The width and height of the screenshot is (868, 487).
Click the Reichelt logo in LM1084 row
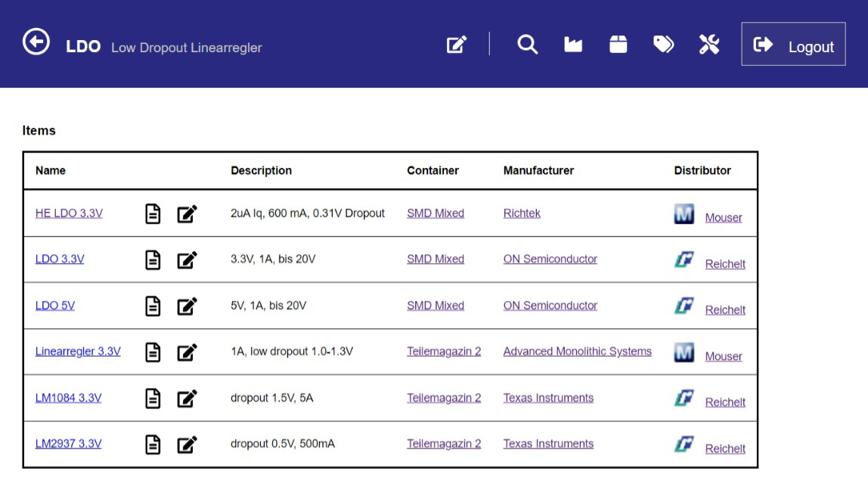pos(684,398)
